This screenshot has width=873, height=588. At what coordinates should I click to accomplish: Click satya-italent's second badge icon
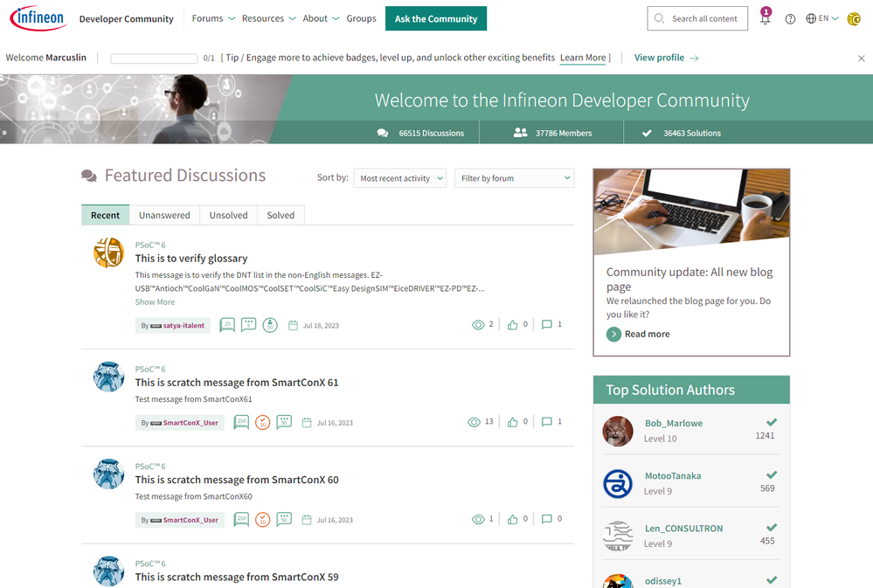pyautogui.click(x=248, y=325)
